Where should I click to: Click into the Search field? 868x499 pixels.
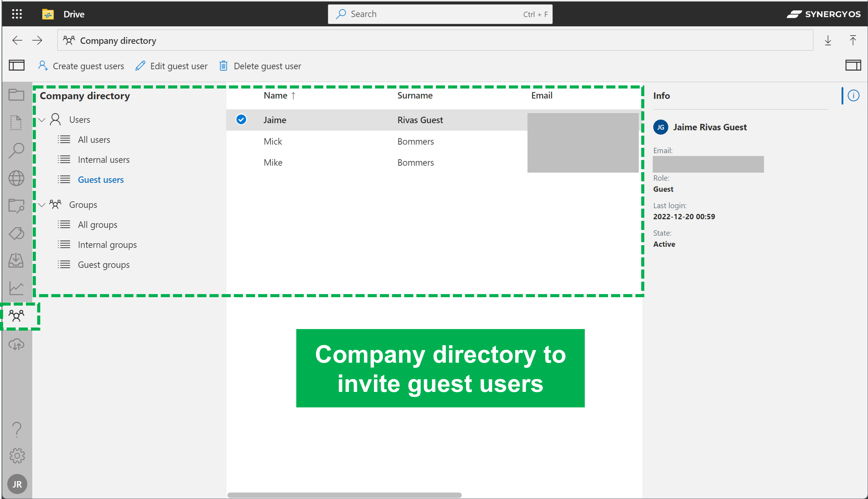(440, 14)
